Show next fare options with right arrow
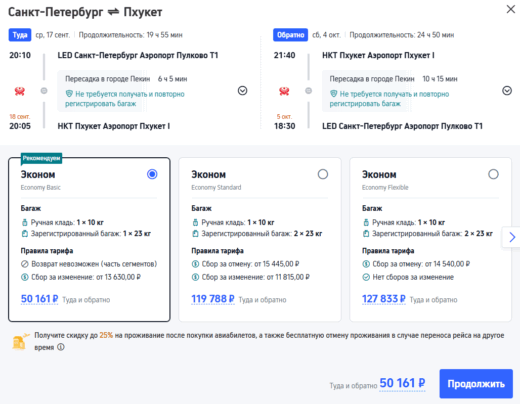The width and height of the screenshot is (520, 404). 512,237
